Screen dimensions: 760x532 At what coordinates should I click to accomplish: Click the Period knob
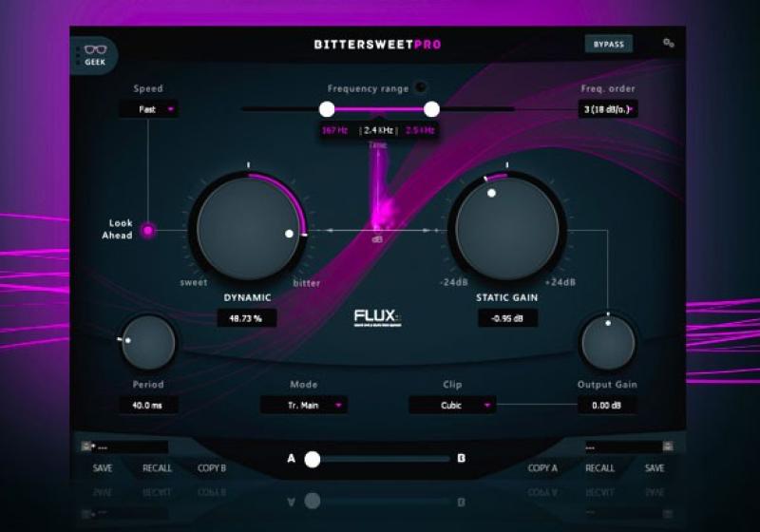(x=148, y=343)
